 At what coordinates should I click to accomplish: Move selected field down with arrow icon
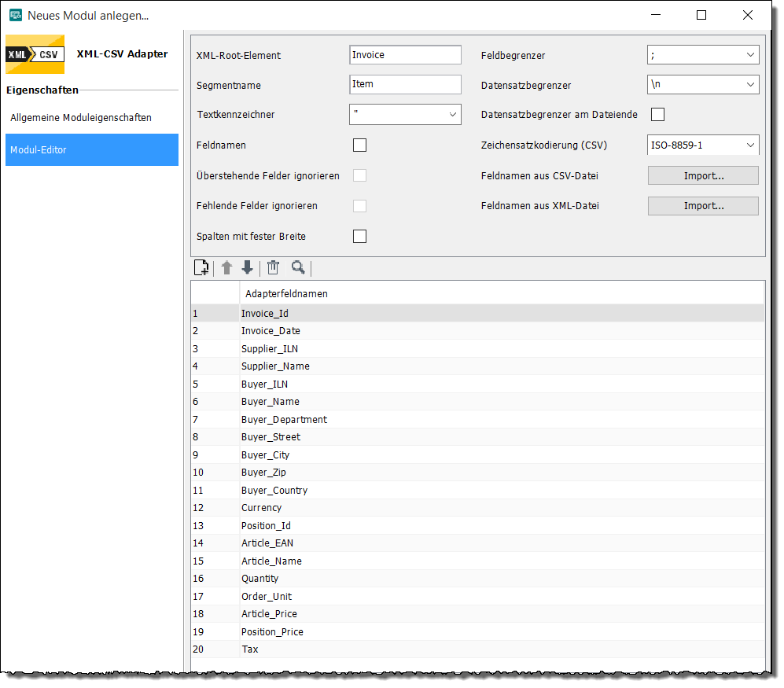pyautogui.click(x=247, y=268)
